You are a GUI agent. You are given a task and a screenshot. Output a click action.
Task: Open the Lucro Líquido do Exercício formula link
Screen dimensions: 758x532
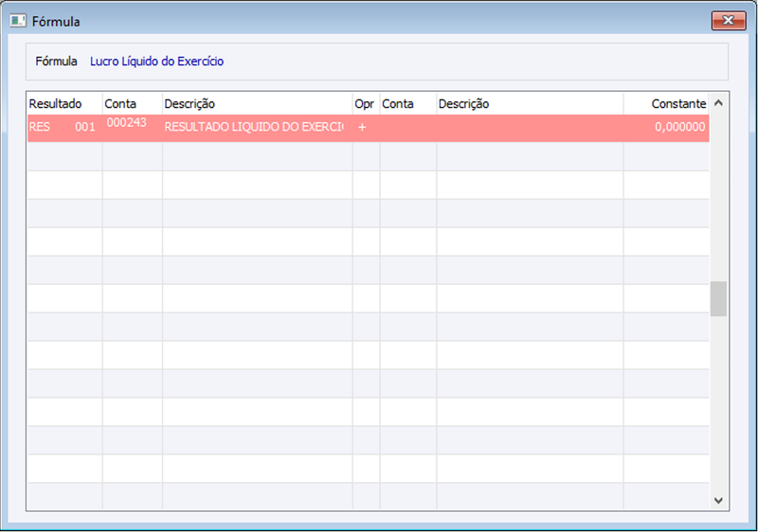[156, 62]
